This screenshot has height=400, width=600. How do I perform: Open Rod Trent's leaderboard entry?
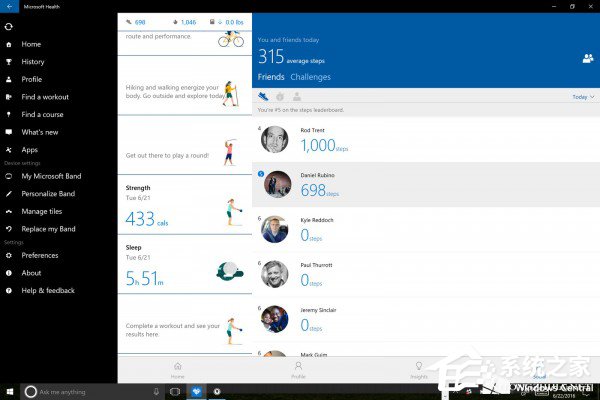click(426, 140)
